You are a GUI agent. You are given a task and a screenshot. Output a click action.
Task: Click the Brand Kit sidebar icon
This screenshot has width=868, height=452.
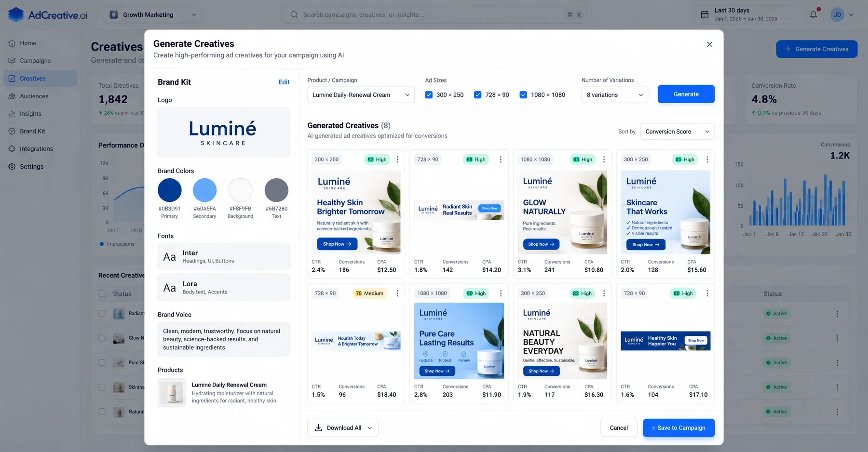coord(12,131)
